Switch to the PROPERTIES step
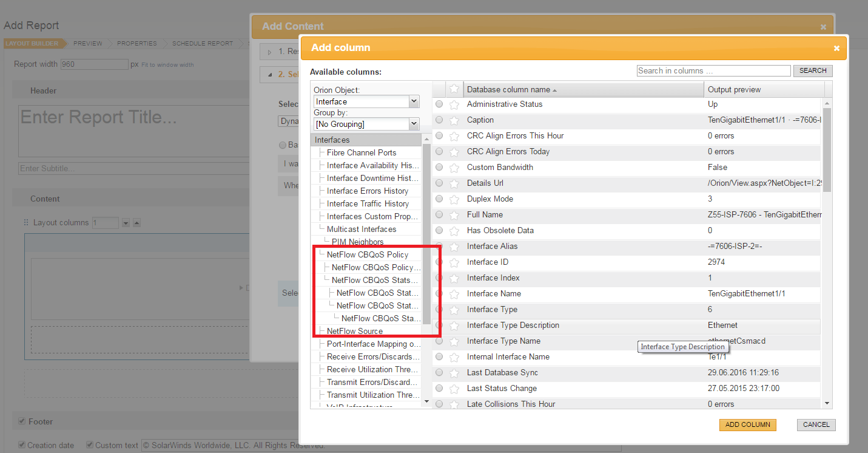The image size is (868, 453). (137, 44)
